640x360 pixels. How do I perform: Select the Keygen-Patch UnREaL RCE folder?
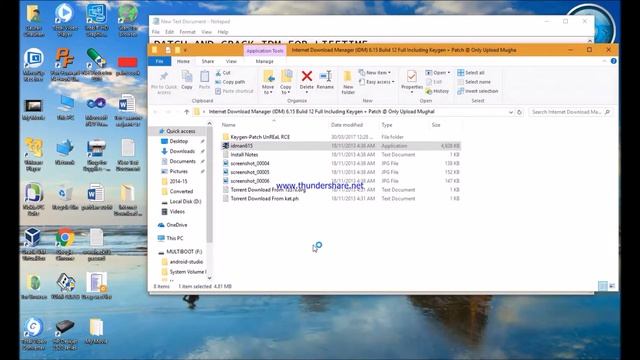[x=260, y=137]
